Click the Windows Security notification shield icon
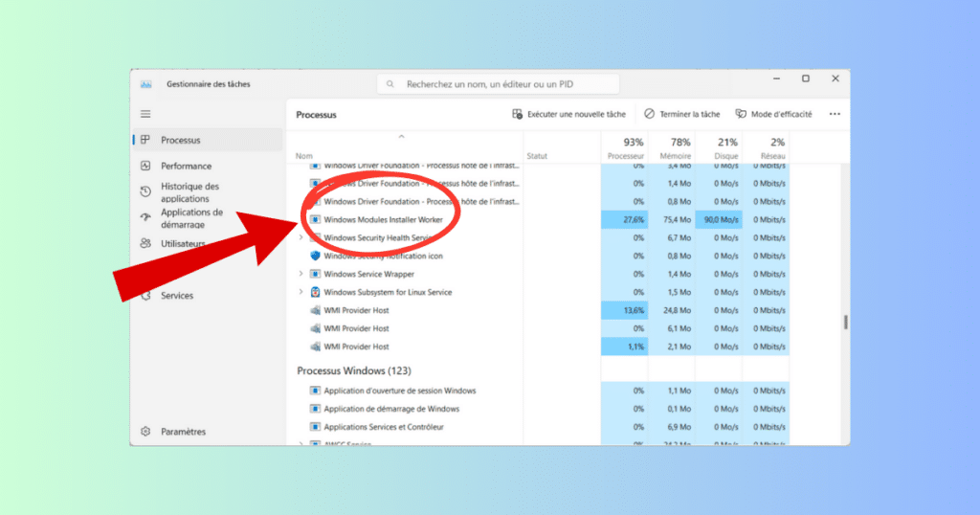This screenshot has height=515, width=980. tap(315, 256)
